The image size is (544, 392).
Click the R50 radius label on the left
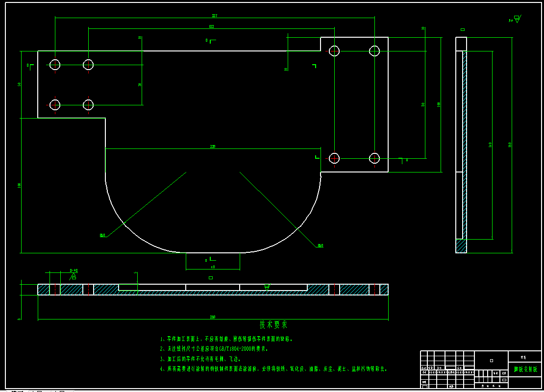[x=102, y=235]
